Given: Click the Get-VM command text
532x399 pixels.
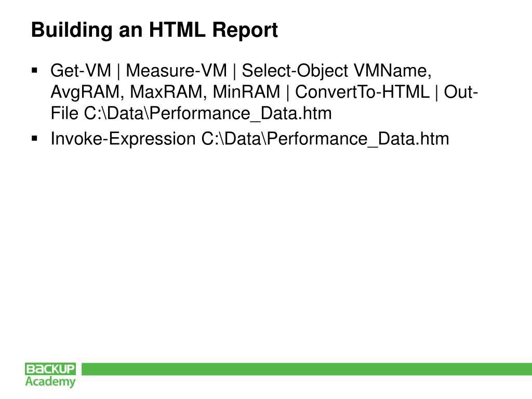Looking at the screenshot, I should point(81,71).
